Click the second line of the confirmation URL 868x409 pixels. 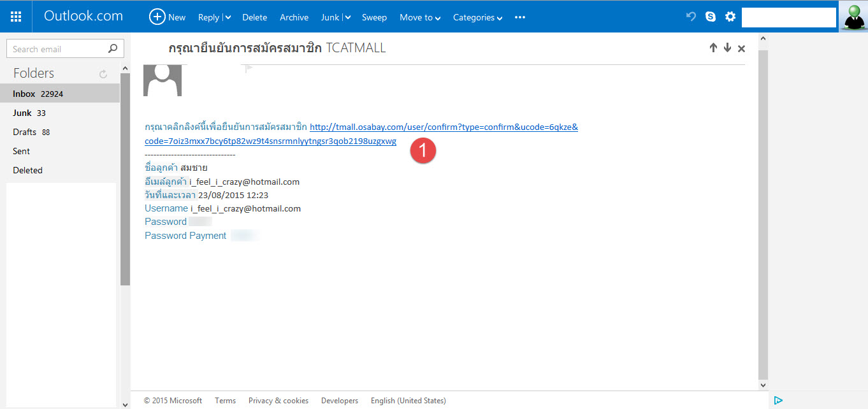click(x=270, y=141)
